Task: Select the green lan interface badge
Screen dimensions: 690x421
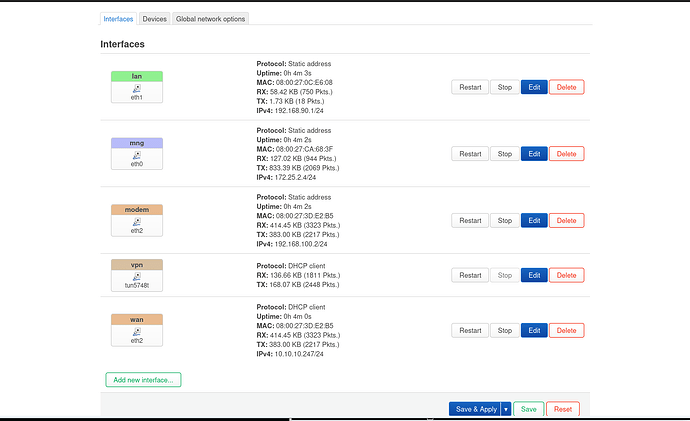Action: pyautogui.click(x=137, y=77)
